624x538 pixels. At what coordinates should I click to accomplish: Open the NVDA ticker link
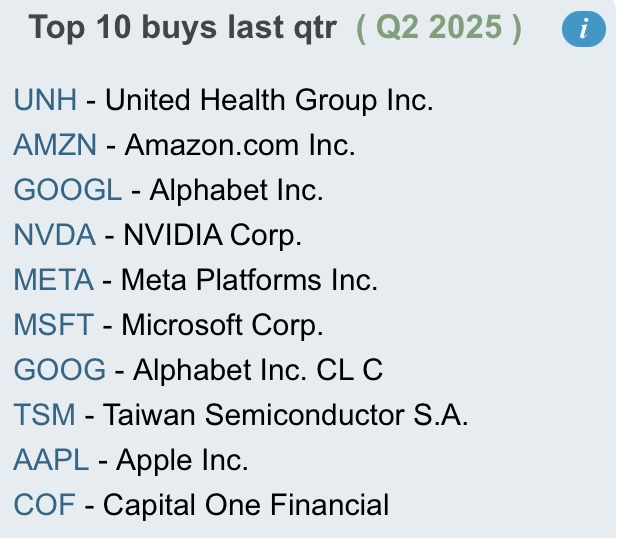55,235
